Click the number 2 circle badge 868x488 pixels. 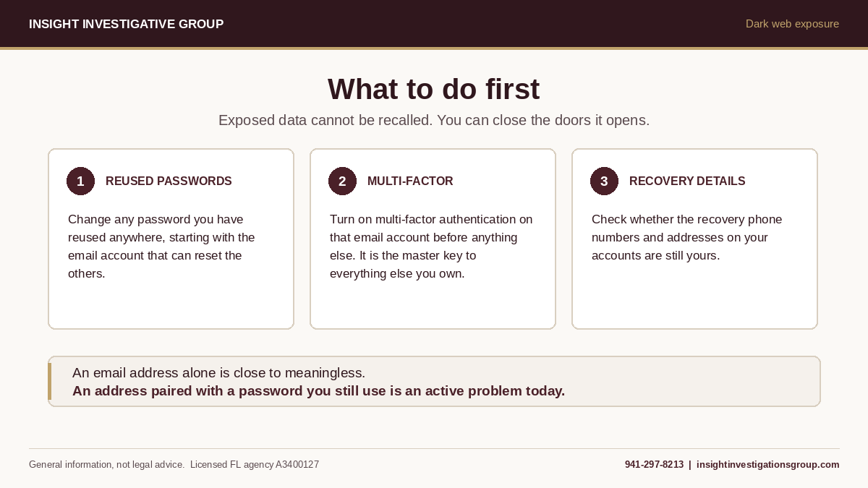(342, 181)
